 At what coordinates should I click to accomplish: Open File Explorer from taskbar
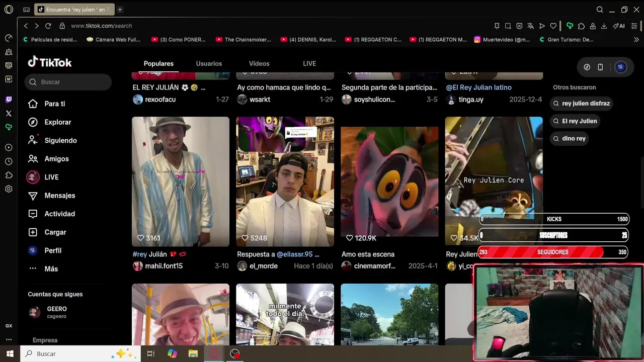193,354
